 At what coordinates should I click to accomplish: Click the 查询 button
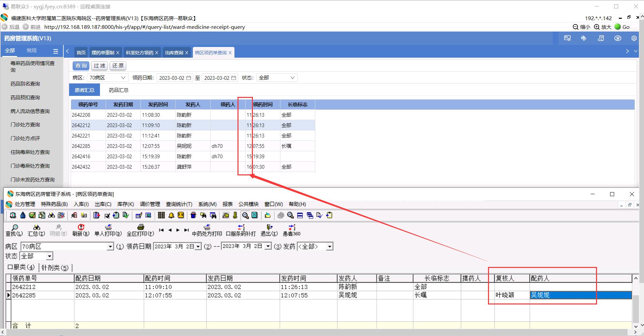coord(81,66)
